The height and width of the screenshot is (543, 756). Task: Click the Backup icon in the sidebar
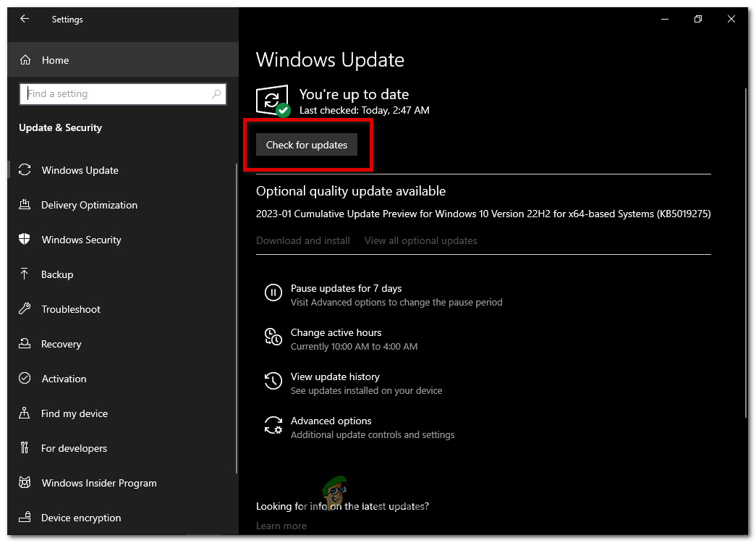(x=26, y=274)
